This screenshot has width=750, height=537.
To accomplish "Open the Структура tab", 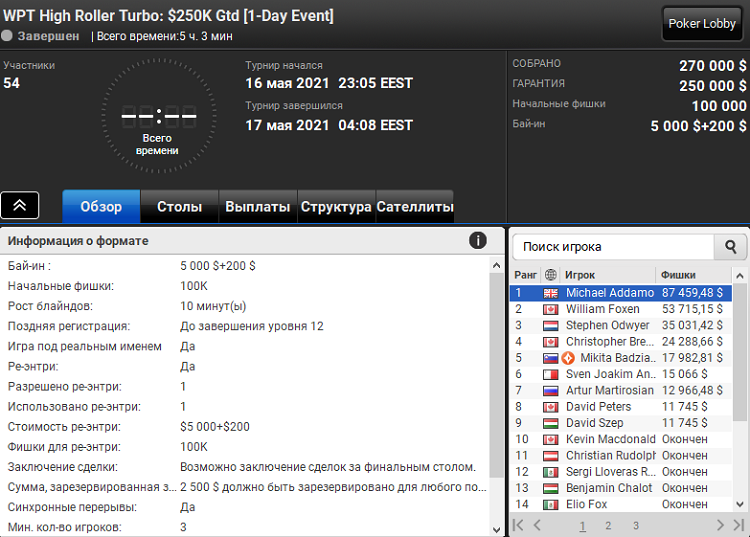I will tap(336, 207).
